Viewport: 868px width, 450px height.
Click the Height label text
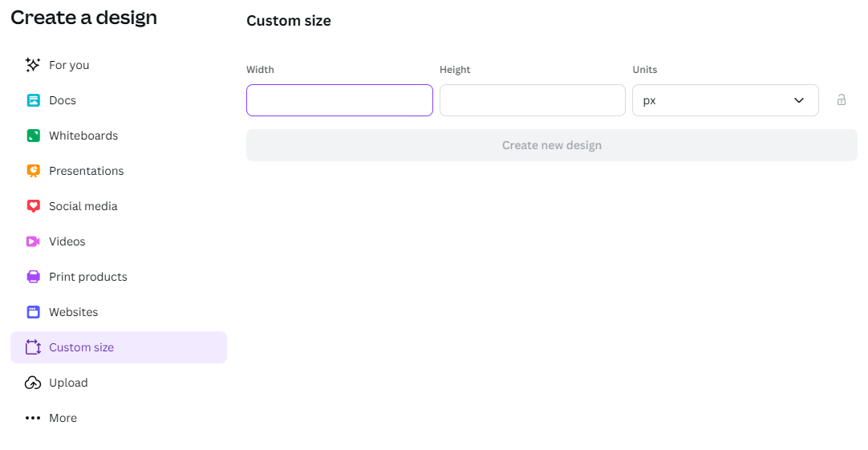pyautogui.click(x=455, y=70)
